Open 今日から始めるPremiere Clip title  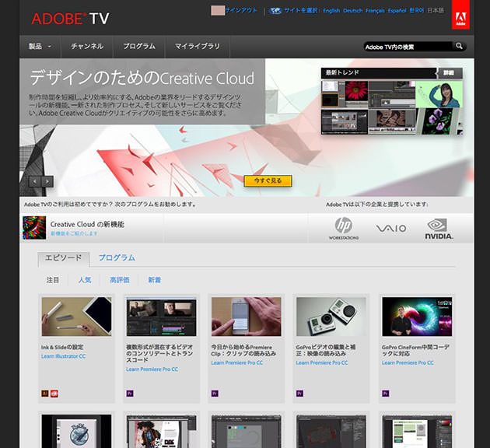pos(243,350)
